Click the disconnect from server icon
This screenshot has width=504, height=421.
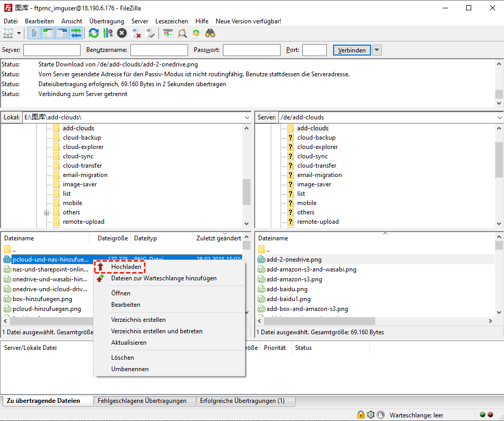coord(137,33)
